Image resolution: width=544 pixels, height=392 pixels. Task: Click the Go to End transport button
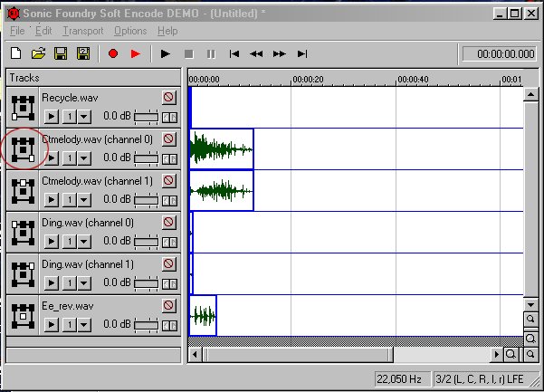(302, 54)
